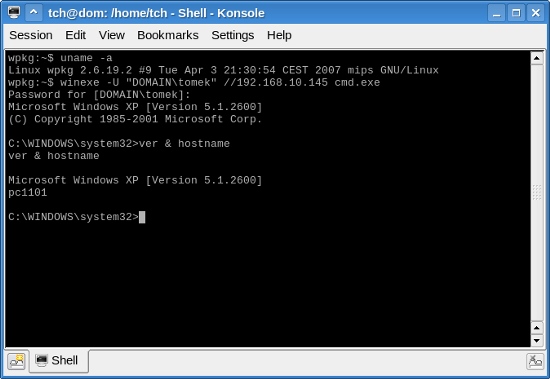
Task: Open the window menu icon in title bar
Action: tap(14, 13)
